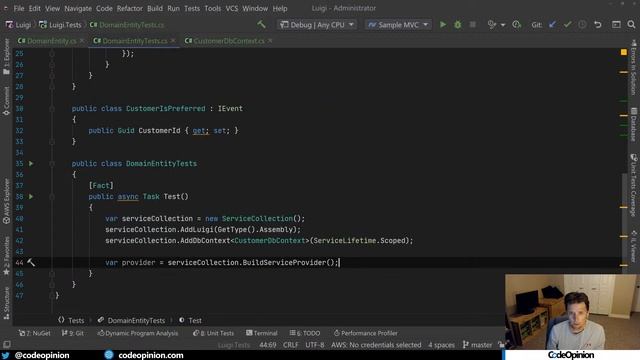Collapse the DomainEntityTests class fold marker
The image size is (640, 360).
click(52, 163)
